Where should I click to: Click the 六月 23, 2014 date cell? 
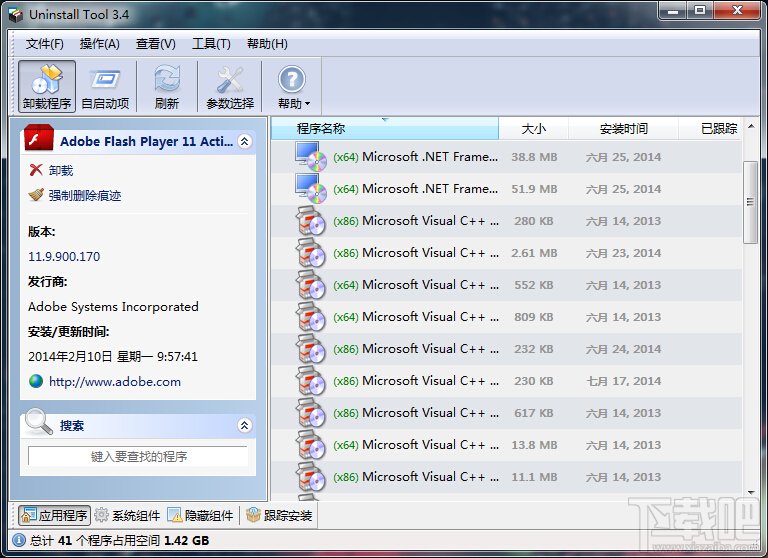pyautogui.click(x=624, y=253)
